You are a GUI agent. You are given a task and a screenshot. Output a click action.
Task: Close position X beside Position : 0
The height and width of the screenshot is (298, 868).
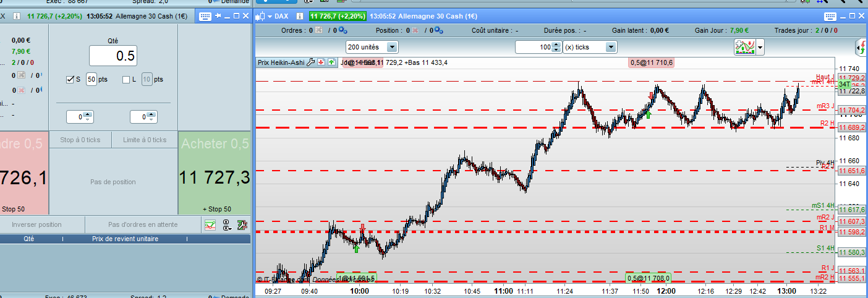(415, 30)
